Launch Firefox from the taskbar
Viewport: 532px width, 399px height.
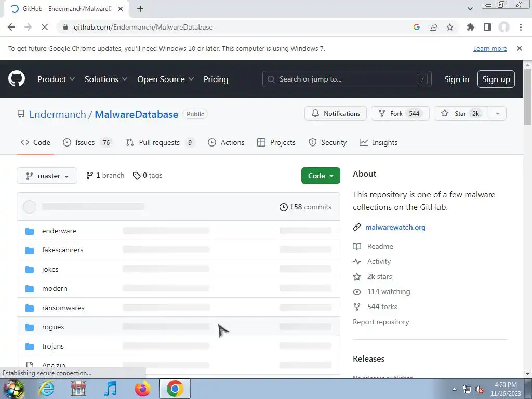pyautogui.click(x=142, y=389)
